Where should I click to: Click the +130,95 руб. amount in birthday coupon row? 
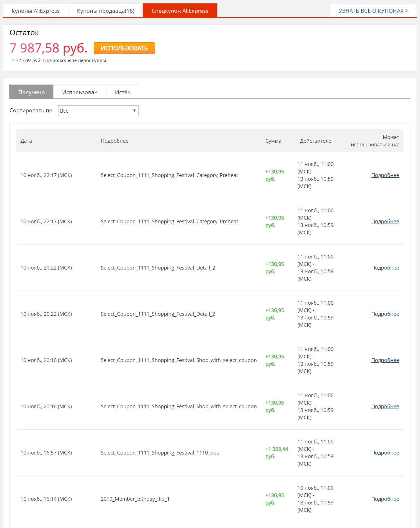point(275,499)
